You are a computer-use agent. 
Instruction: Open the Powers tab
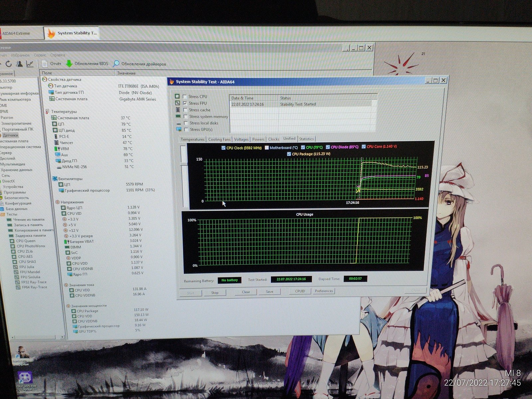[x=258, y=139]
